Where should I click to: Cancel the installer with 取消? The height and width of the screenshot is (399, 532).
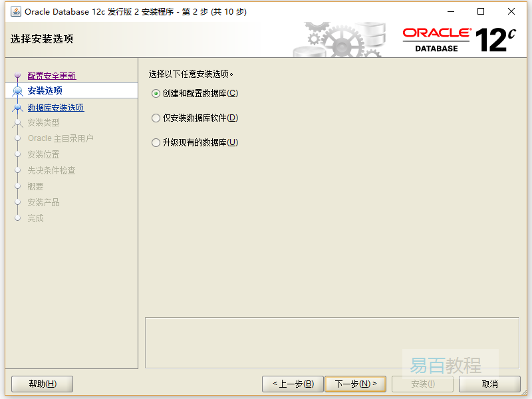click(489, 384)
